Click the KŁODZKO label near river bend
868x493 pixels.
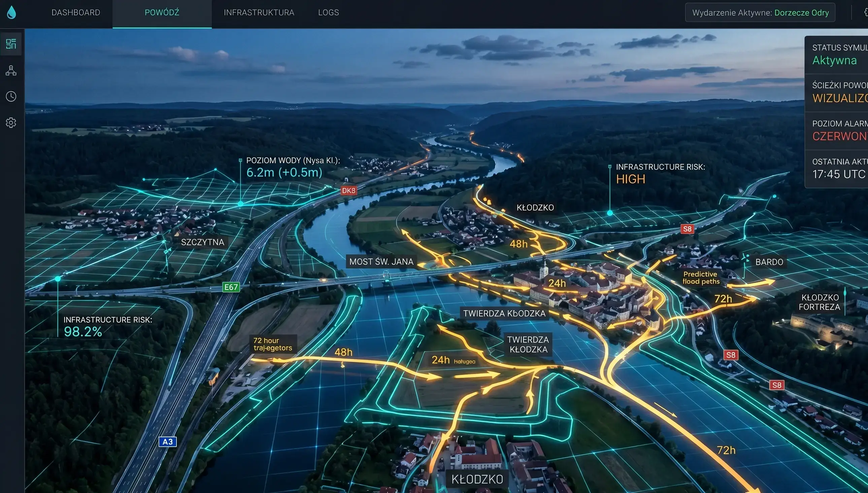pyautogui.click(x=535, y=207)
